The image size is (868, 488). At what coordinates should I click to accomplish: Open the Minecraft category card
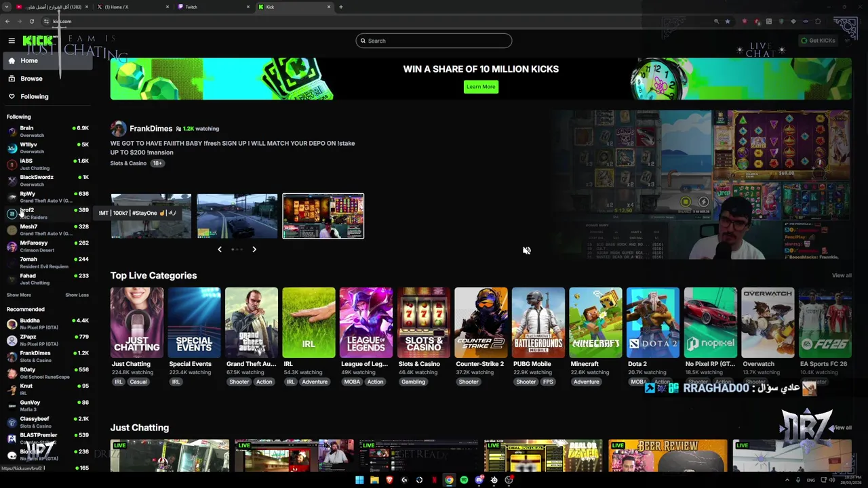pyautogui.click(x=595, y=323)
